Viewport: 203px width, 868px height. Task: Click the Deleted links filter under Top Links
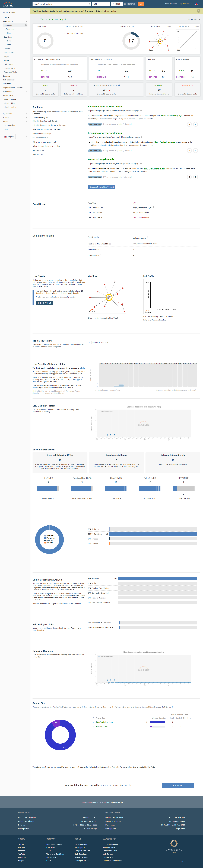(x=37, y=154)
